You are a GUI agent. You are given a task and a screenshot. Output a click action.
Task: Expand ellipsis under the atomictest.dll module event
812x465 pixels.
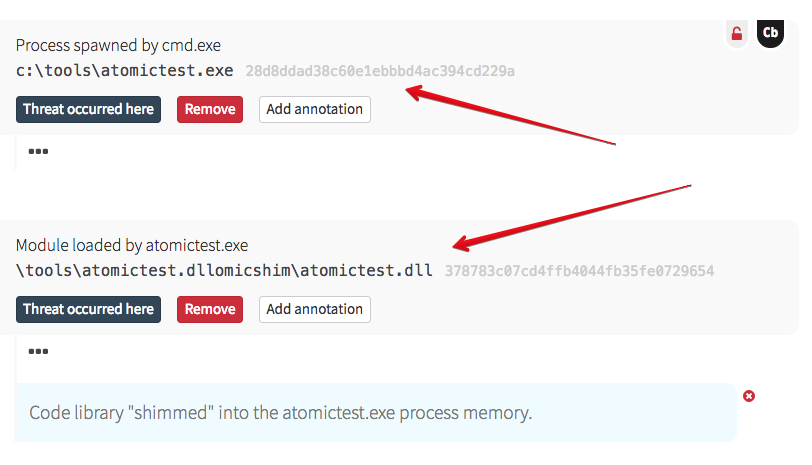click(x=39, y=351)
